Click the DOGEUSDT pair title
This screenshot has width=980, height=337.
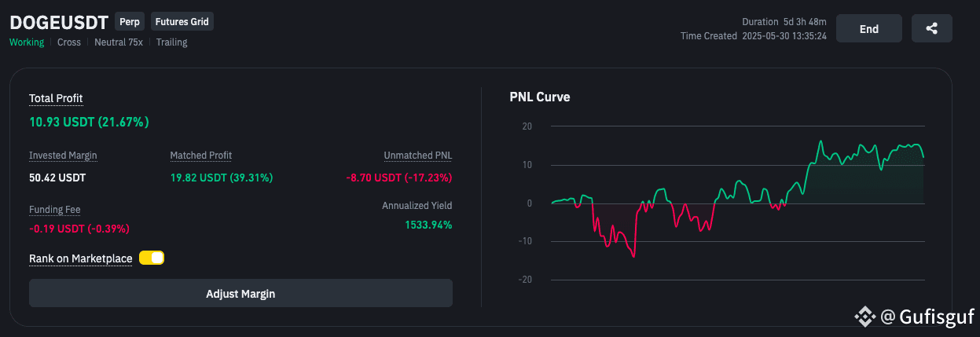coord(59,22)
